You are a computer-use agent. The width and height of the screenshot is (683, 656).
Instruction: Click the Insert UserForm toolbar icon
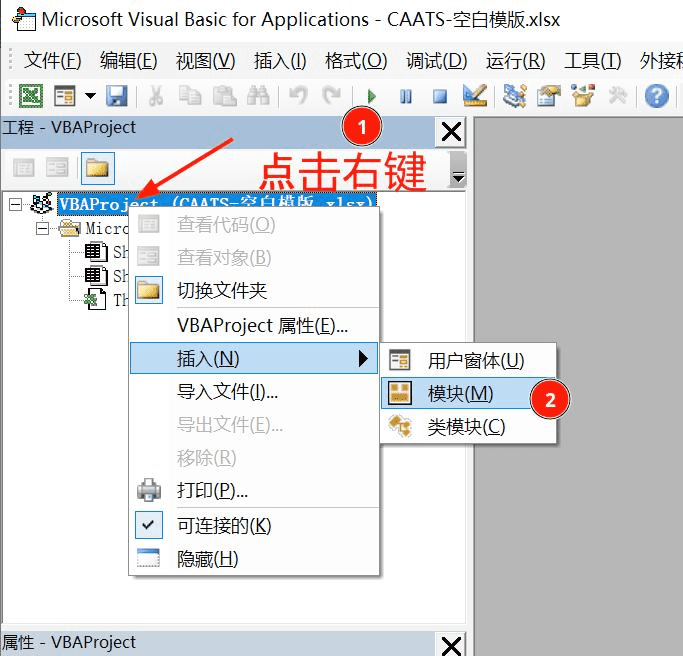64,95
